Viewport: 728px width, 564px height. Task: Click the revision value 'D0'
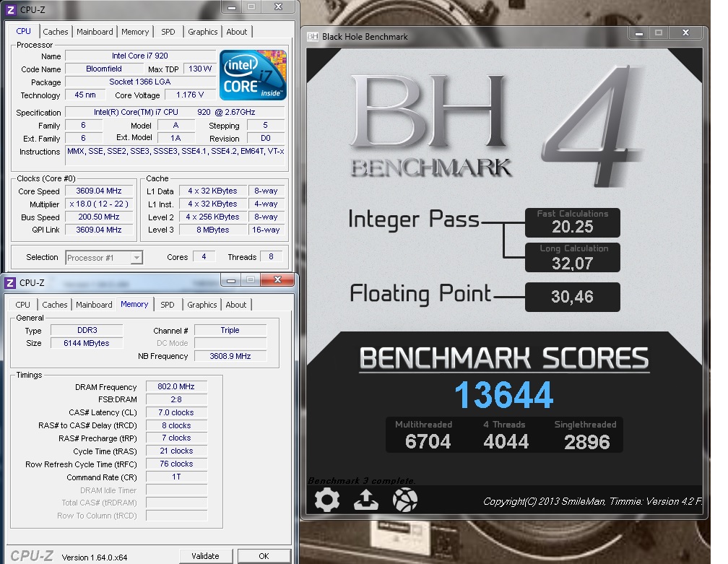click(x=266, y=138)
